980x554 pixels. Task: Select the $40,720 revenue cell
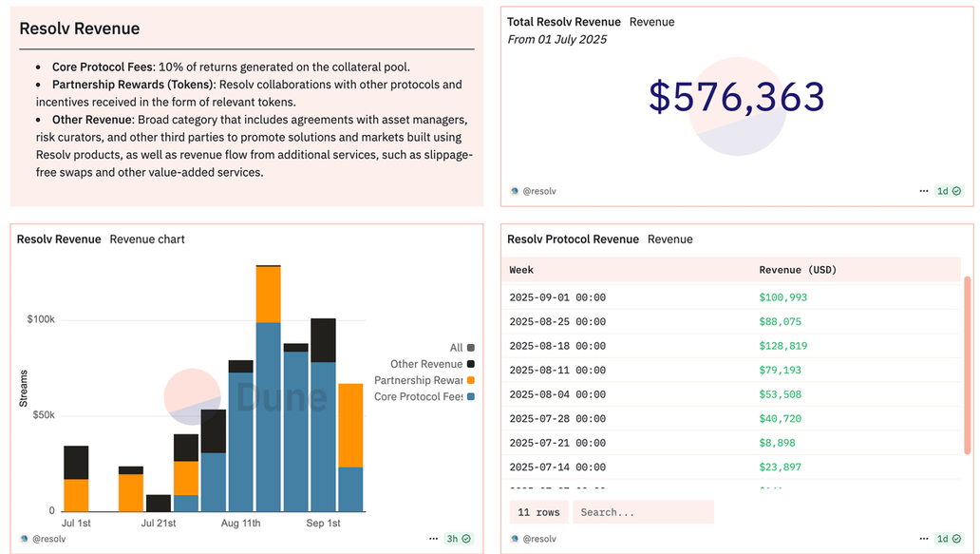(x=780, y=419)
